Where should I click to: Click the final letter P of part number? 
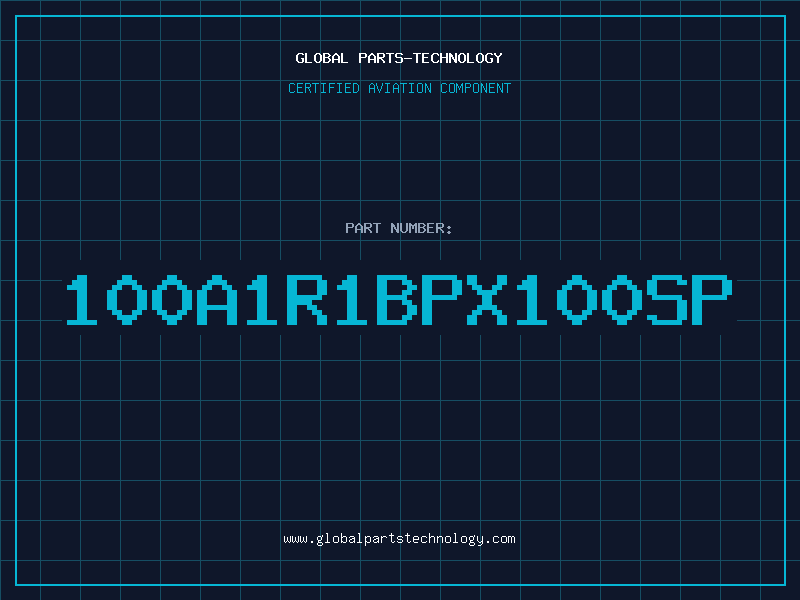coord(712,300)
